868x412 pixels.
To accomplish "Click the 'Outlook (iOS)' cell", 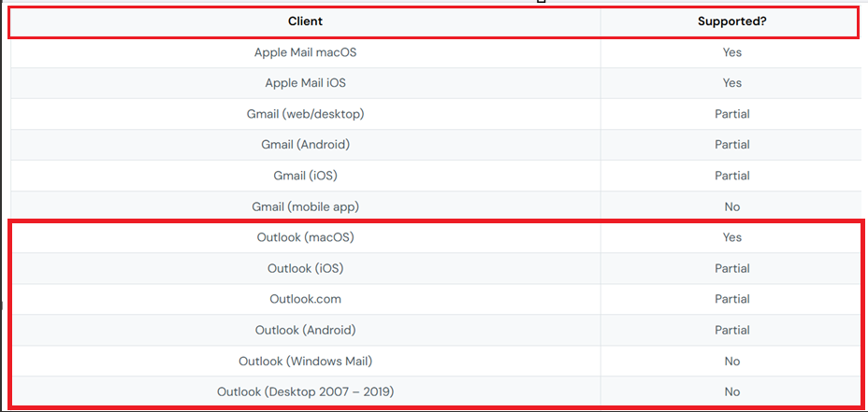I will (306, 268).
